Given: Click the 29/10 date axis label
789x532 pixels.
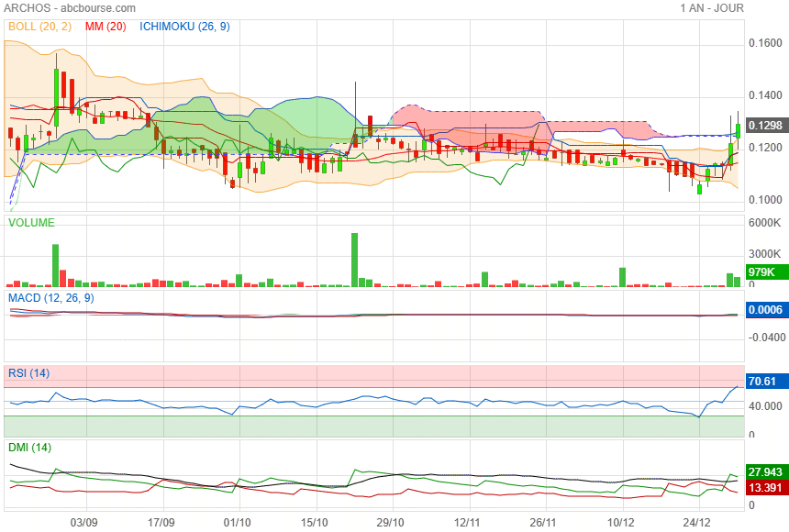Looking at the screenshot, I should pos(391,522).
